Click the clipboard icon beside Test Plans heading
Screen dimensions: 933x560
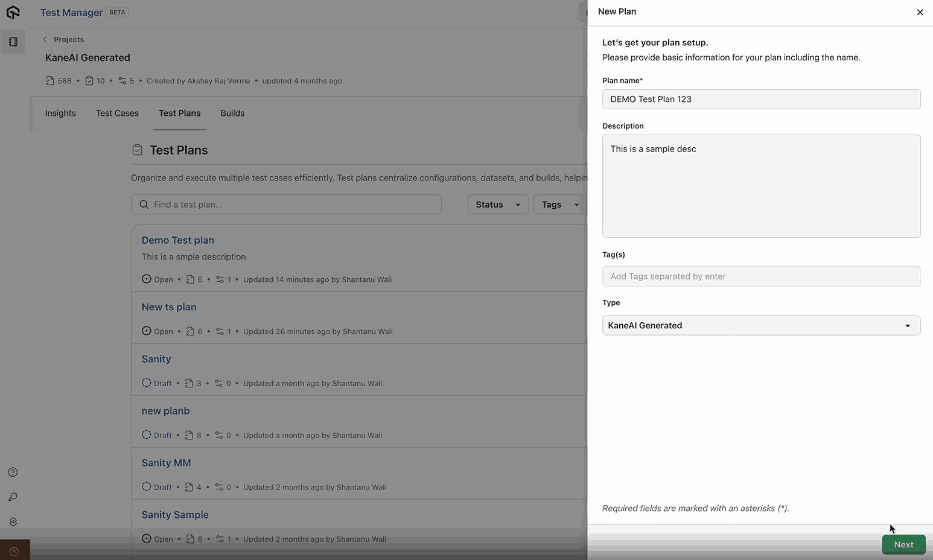pos(137,150)
